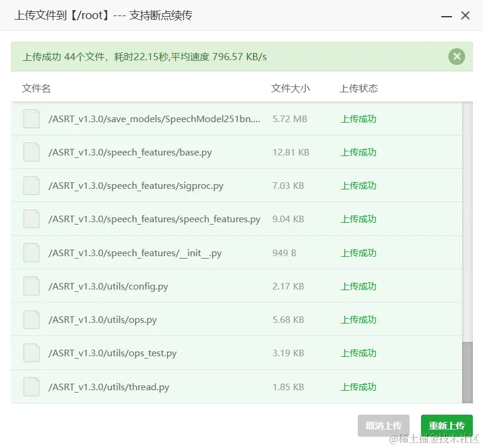Viewport: 483px width, 448px height.
Task: Click the 5.68 KB file size value
Action: (288, 320)
